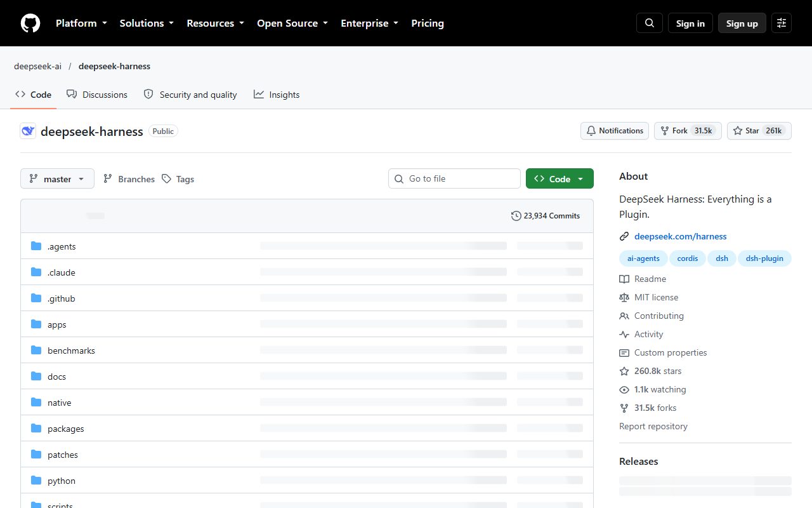Screen dimensions: 812x508
Task: Click the deepseek-harness repository avatar
Action: point(28,131)
